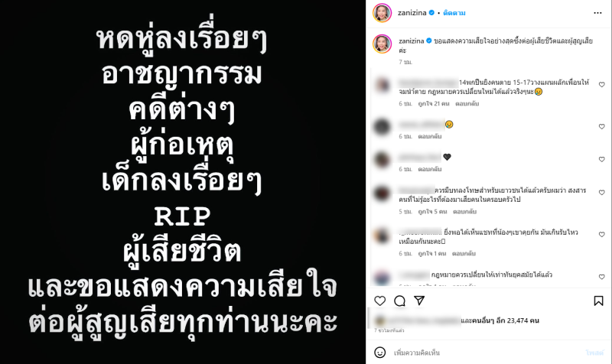This screenshot has width=612, height=364.
Task: Open comments via the speech bubble icon
Action: point(399,301)
